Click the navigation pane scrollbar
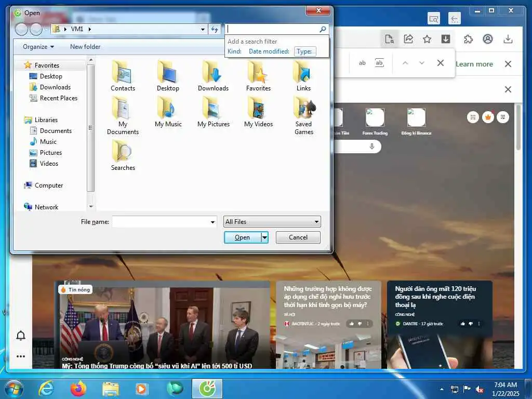This screenshot has width=532, height=399. [x=90, y=127]
